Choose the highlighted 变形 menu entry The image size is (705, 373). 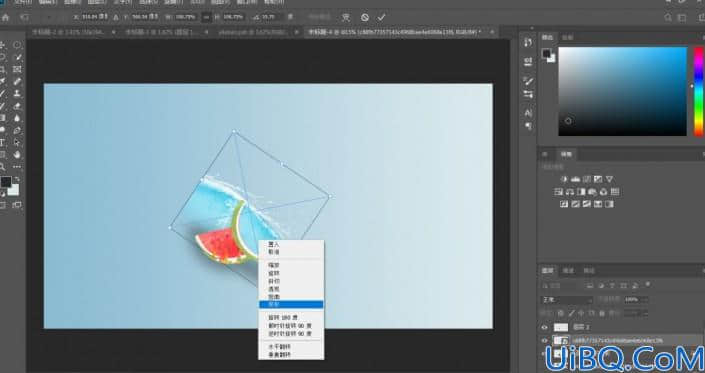click(291, 305)
